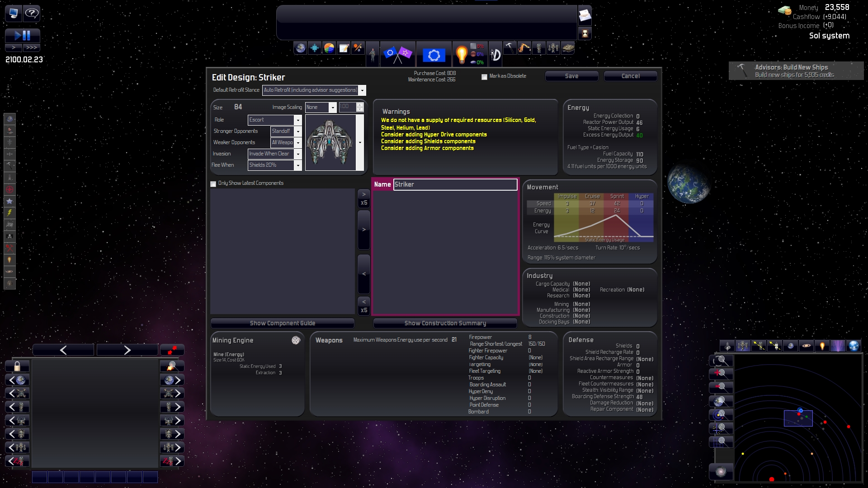Image resolution: width=868 pixels, height=488 pixels.
Task: Toggle Only Show Latest Components checkbox
Action: click(x=213, y=184)
